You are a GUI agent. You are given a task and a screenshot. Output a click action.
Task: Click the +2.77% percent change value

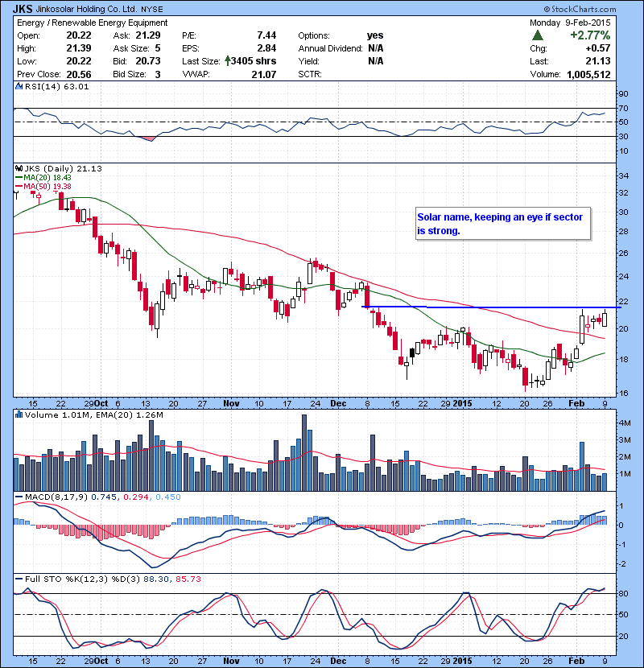tap(590, 35)
